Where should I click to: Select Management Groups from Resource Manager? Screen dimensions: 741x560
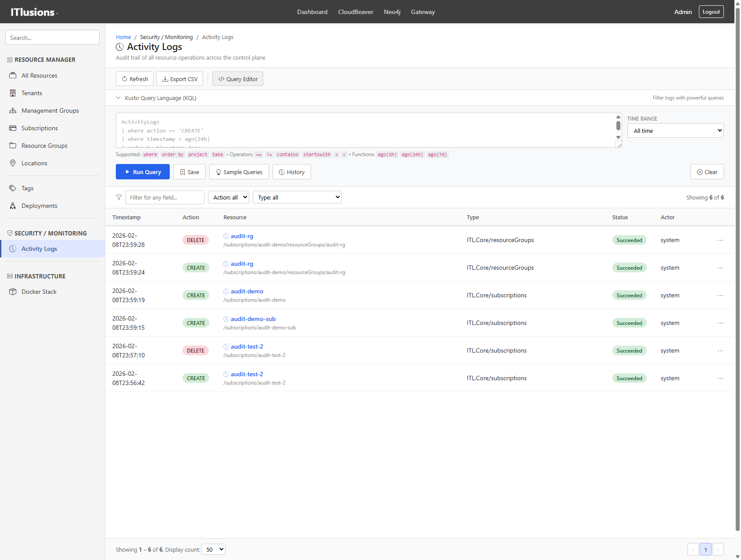50,111
